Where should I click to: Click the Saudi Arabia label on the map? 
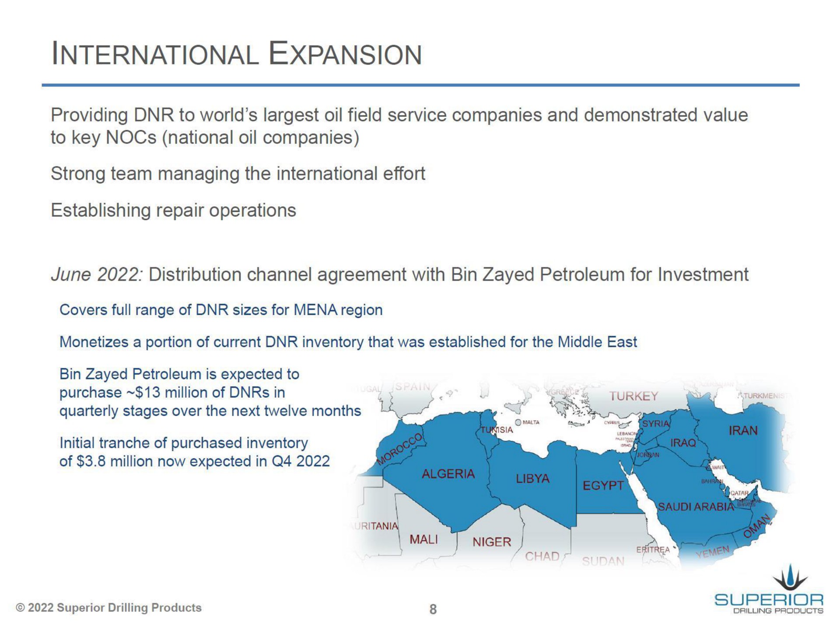[696, 507]
